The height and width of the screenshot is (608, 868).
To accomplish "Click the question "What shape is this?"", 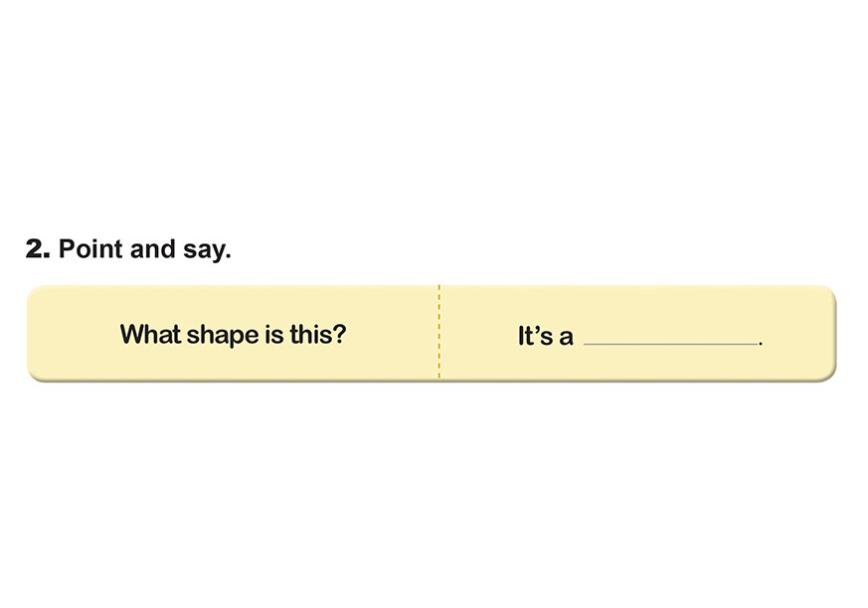I will 233,334.
